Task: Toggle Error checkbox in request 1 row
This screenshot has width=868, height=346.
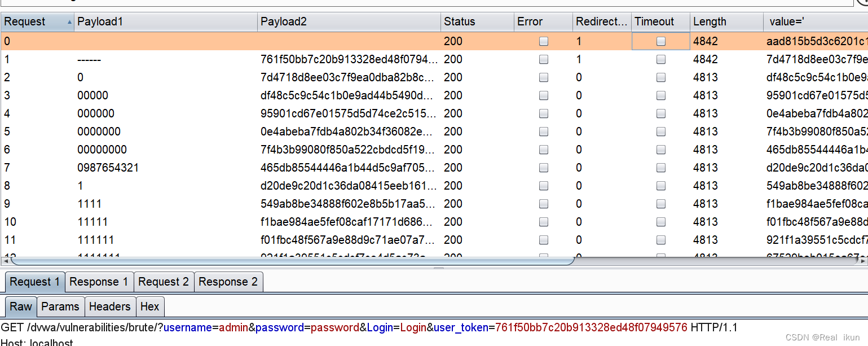Action: [544, 59]
